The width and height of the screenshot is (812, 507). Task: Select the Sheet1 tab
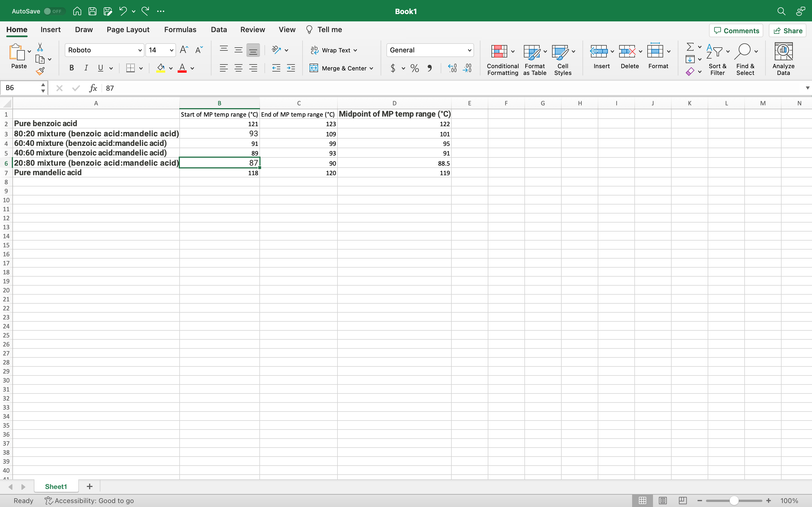56,486
